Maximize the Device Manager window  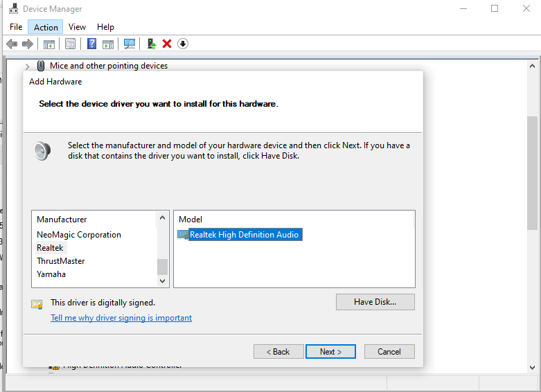point(495,8)
